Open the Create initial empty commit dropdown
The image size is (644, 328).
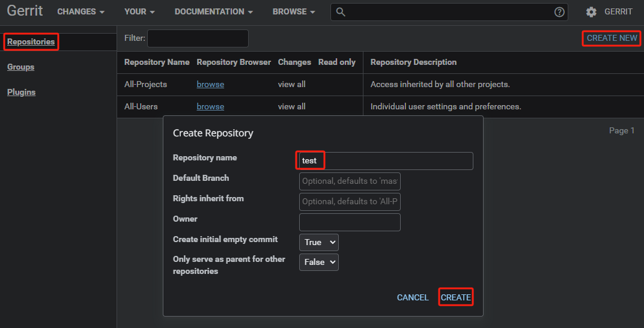tap(318, 242)
